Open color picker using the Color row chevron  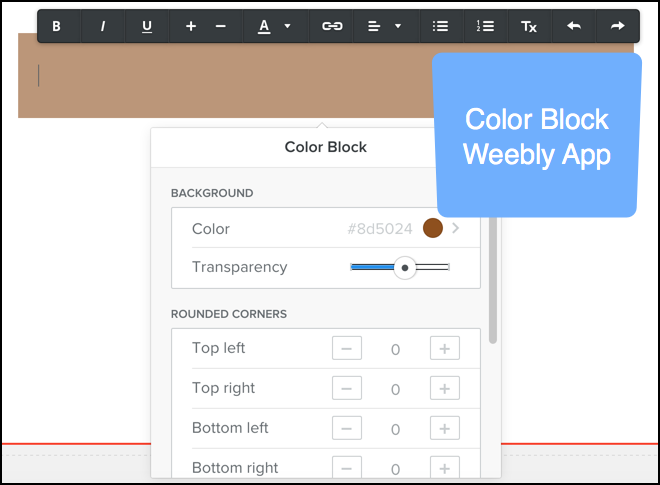tap(455, 228)
